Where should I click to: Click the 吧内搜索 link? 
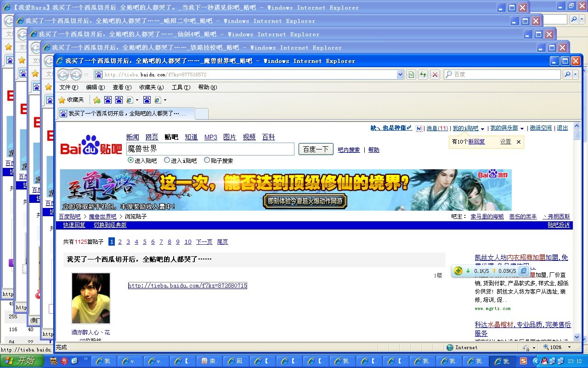pyautogui.click(x=349, y=150)
